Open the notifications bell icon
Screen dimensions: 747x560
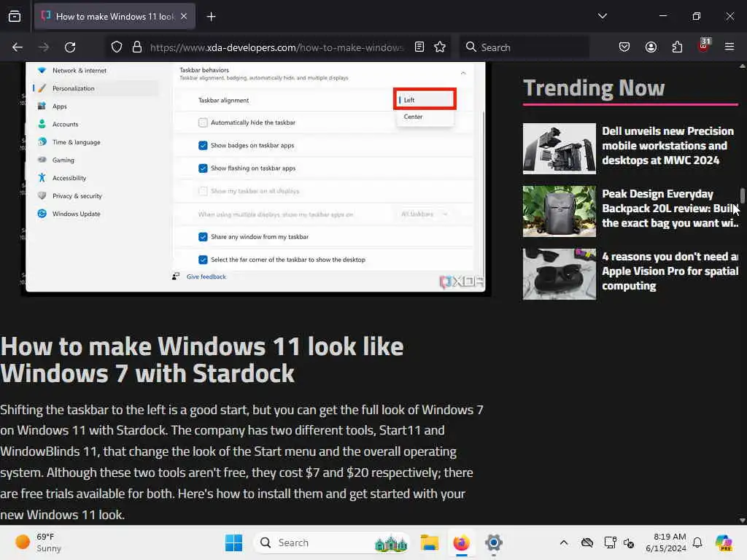click(697, 542)
